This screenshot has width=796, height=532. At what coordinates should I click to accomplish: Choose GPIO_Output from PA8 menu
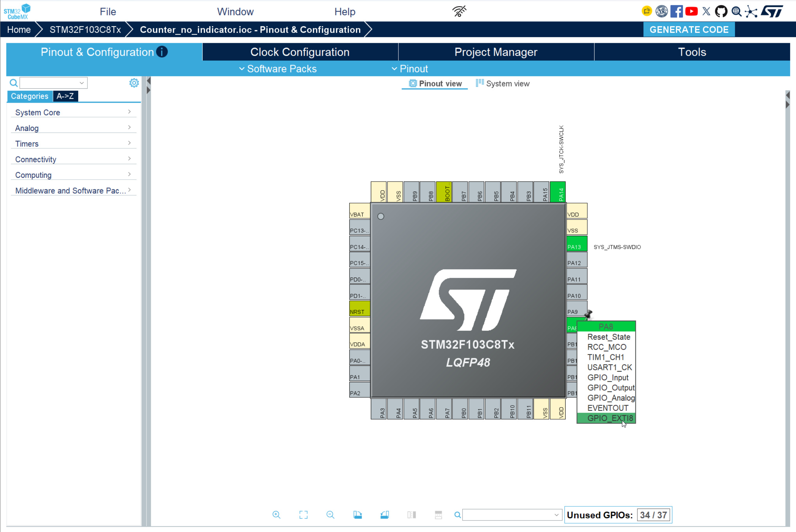(606, 388)
